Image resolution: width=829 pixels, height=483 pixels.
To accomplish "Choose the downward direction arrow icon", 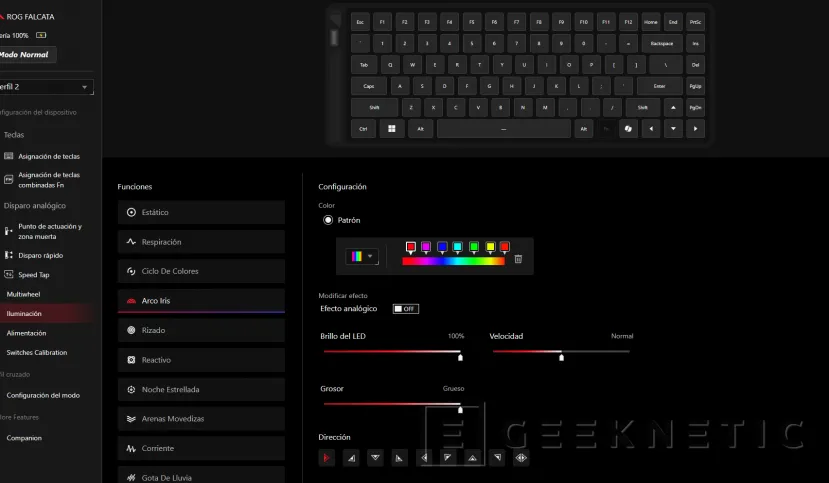I will [x=375, y=458].
